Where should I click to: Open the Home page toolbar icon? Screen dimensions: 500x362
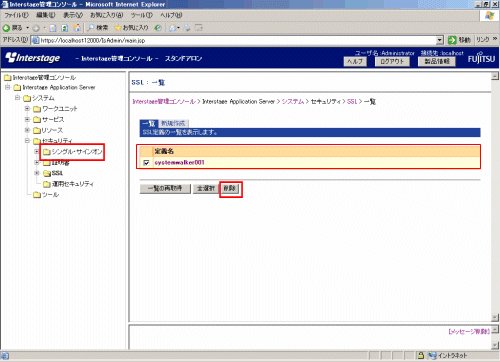[x=76, y=28]
